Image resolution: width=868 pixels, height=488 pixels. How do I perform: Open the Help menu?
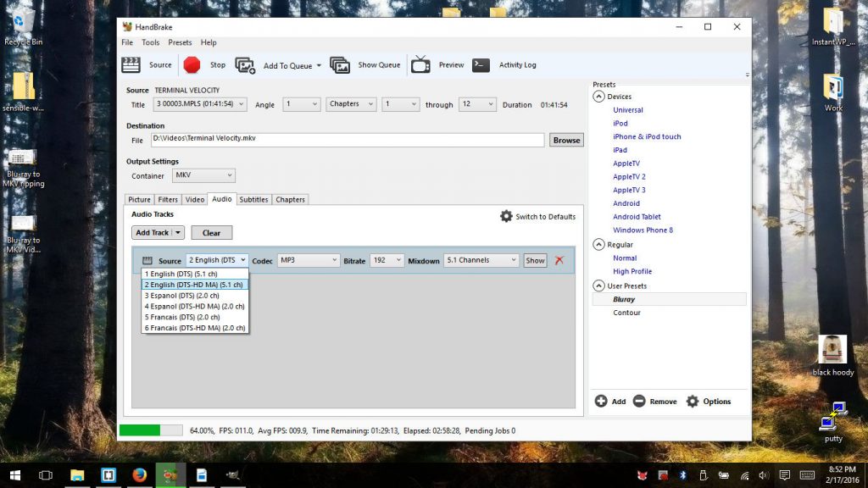(209, 42)
